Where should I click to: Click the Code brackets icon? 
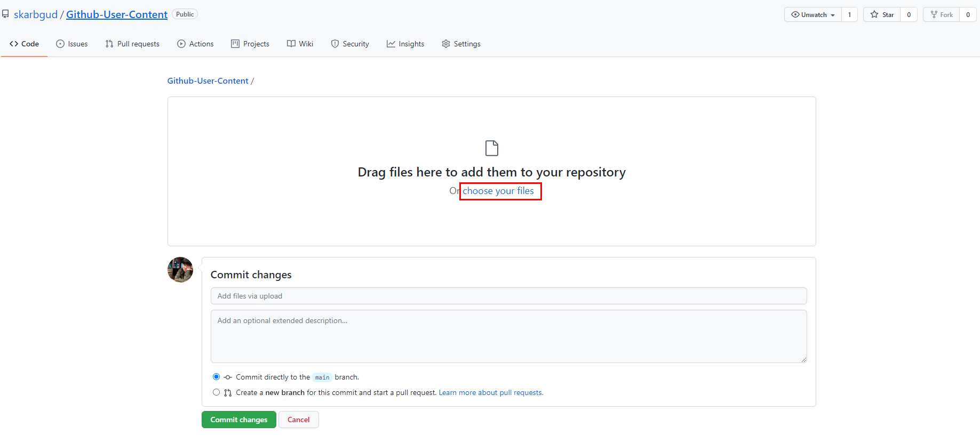coord(14,44)
